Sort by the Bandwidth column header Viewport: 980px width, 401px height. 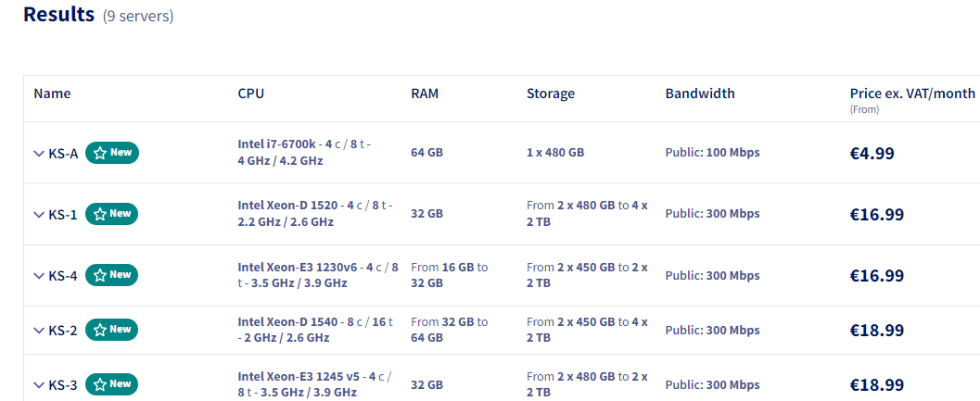click(700, 94)
